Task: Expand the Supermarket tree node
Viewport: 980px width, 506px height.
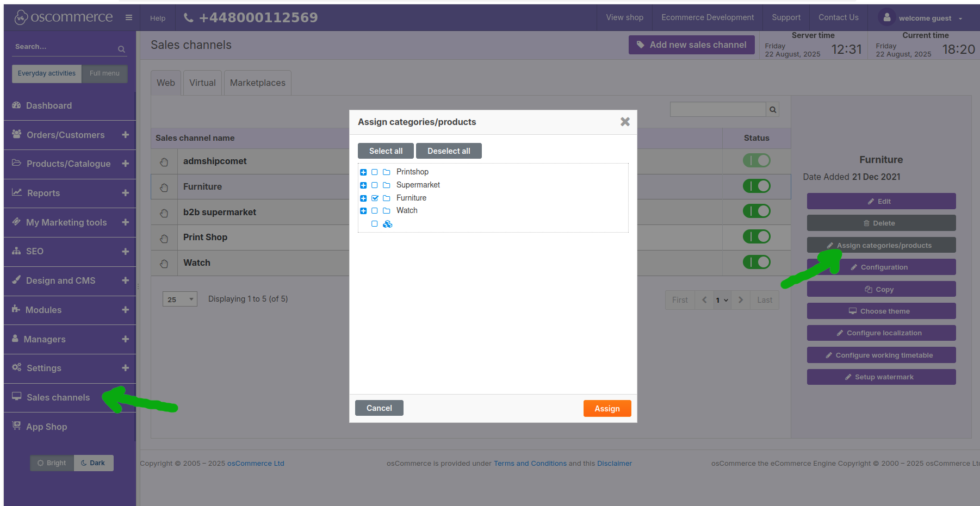Action: click(363, 185)
